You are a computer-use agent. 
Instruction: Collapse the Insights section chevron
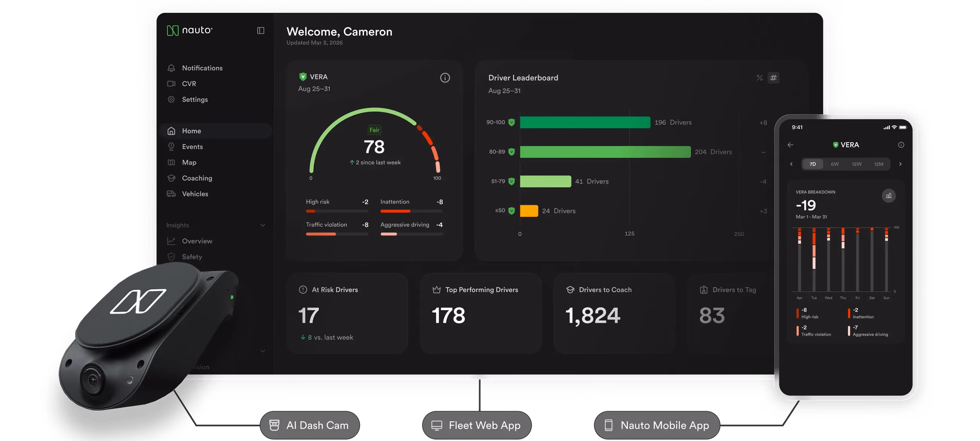point(262,225)
